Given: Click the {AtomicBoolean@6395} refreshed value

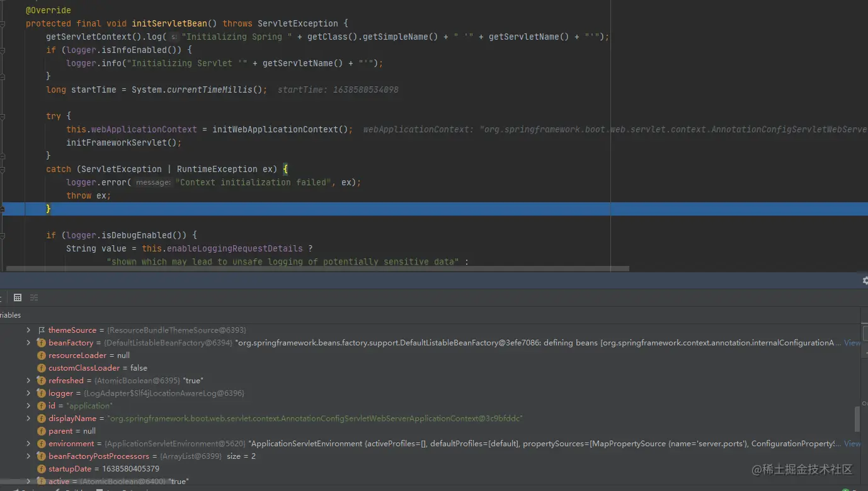Looking at the screenshot, I should [137, 381].
